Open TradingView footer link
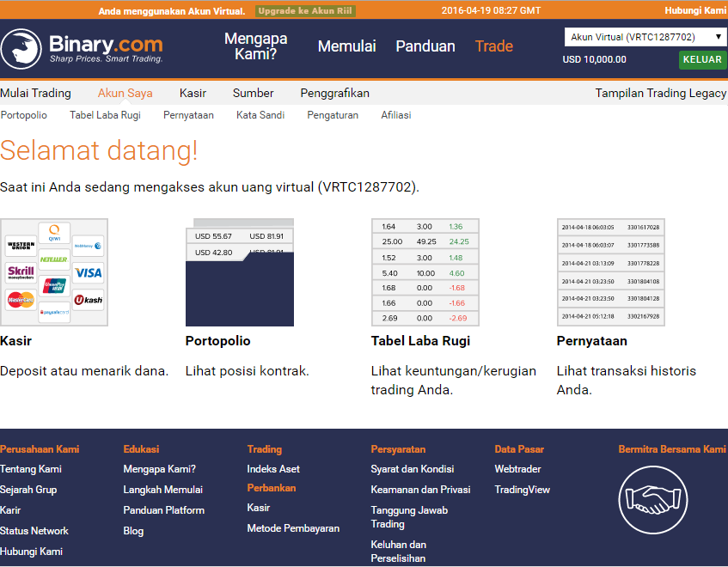This screenshot has width=728, height=567. pos(523,490)
